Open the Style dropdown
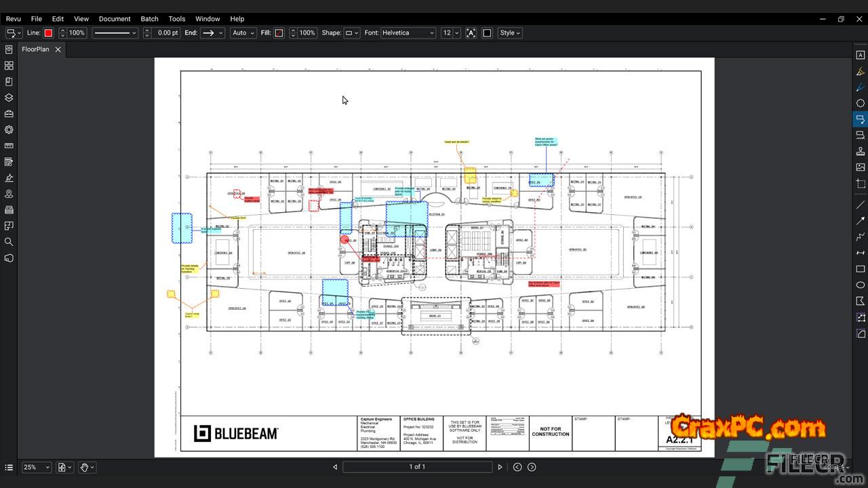 pyautogui.click(x=510, y=33)
